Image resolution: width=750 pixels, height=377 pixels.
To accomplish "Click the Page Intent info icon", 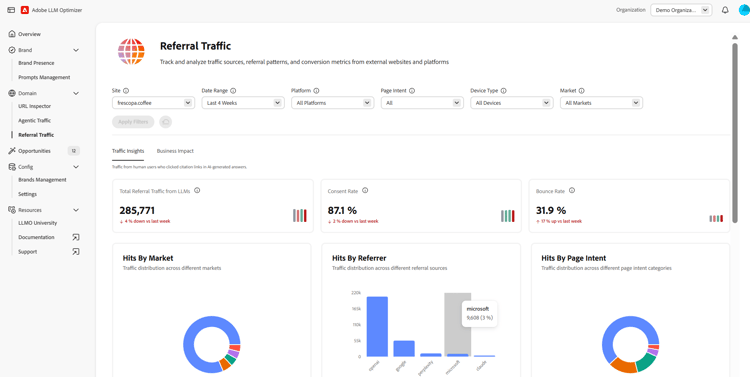I will (412, 90).
